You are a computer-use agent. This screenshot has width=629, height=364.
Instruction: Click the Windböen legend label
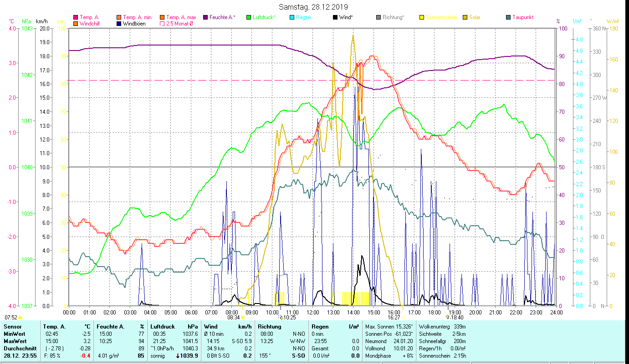(134, 23)
